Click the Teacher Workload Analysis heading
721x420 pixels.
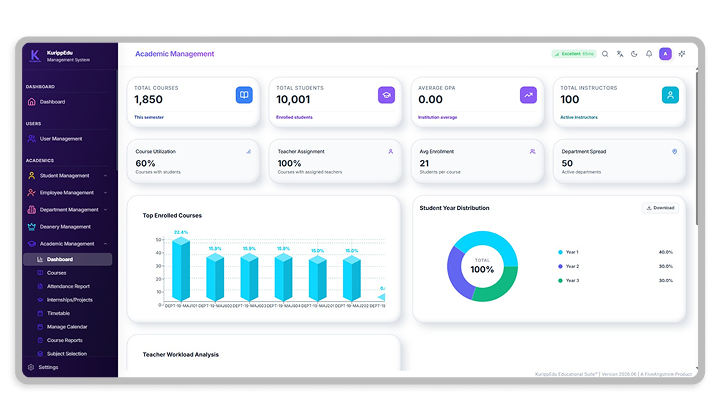point(181,355)
